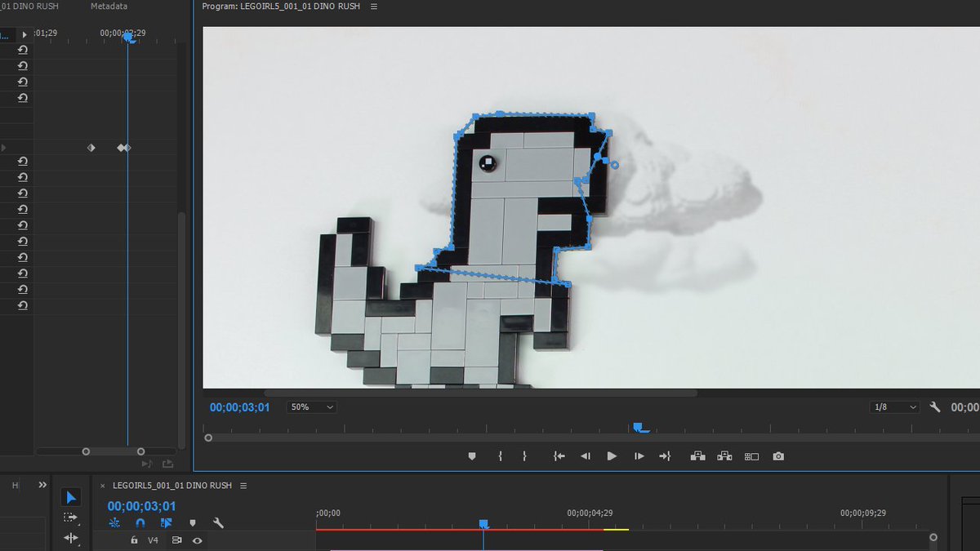Jump to the In point
The height and width of the screenshot is (551, 980).
pyautogui.click(x=559, y=456)
